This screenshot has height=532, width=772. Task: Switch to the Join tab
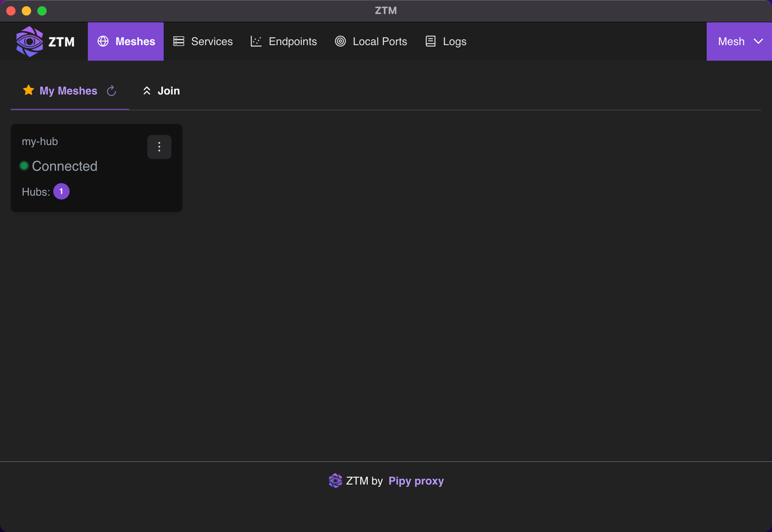[x=161, y=91]
